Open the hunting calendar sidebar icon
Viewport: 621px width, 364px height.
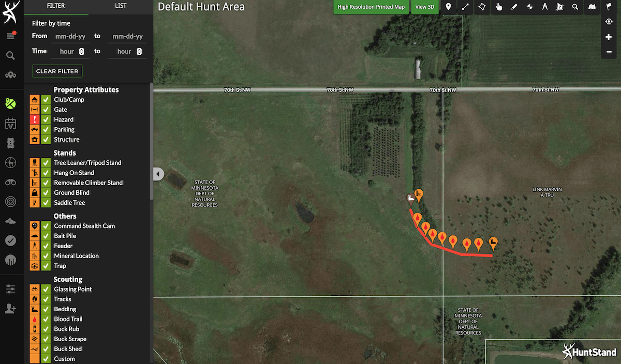tap(10, 124)
